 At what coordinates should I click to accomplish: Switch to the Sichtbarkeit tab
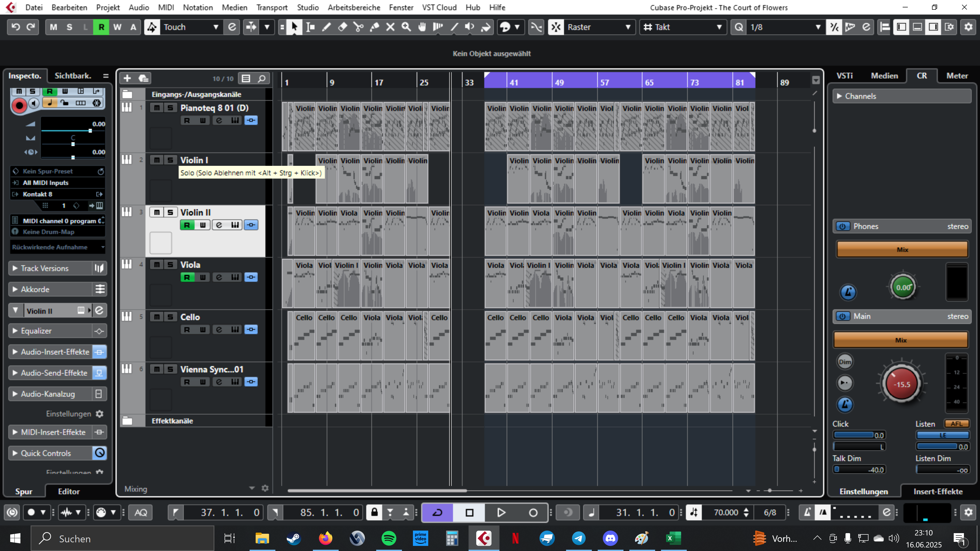(73, 76)
